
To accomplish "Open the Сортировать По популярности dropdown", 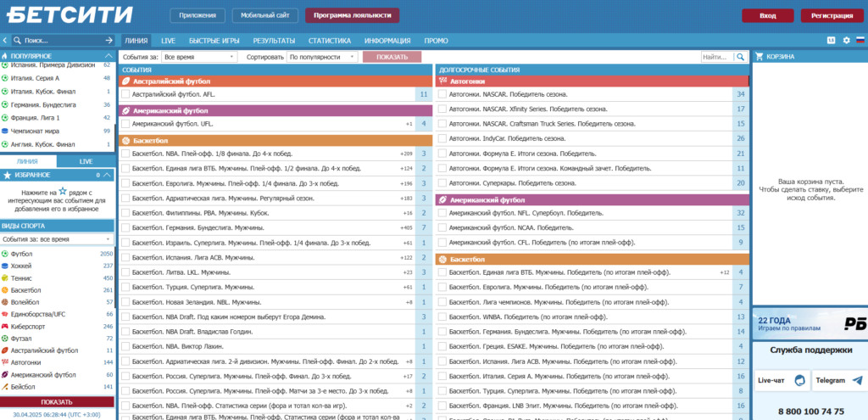I will pos(322,57).
